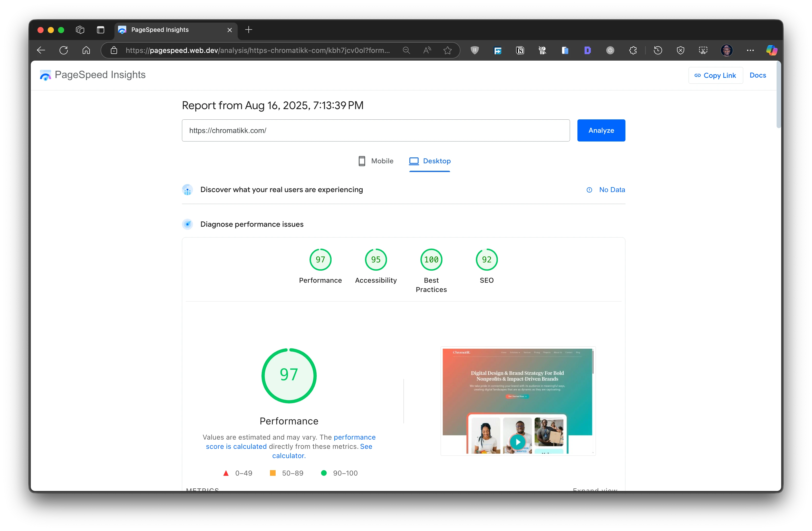Click the home icon in toolbar
This screenshot has width=812, height=531.
[86, 51]
